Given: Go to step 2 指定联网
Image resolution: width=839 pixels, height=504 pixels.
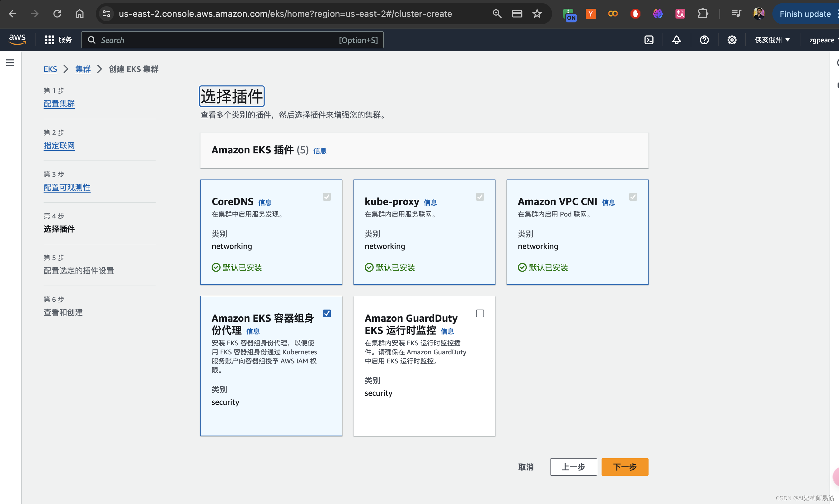Looking at the screenshot, I should pyautogui.click(x=59, y=146).
